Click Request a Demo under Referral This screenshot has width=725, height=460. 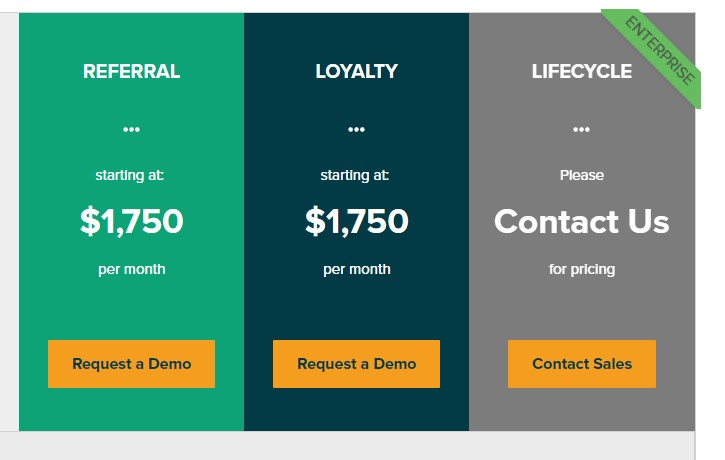click(131, 364)
